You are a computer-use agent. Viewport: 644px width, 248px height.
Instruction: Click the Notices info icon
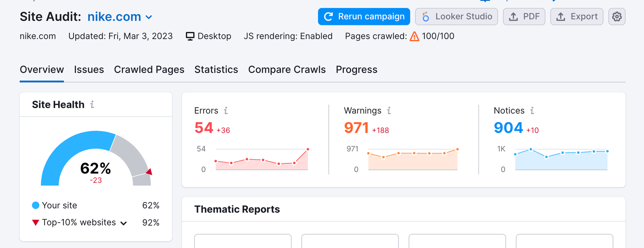532,110
